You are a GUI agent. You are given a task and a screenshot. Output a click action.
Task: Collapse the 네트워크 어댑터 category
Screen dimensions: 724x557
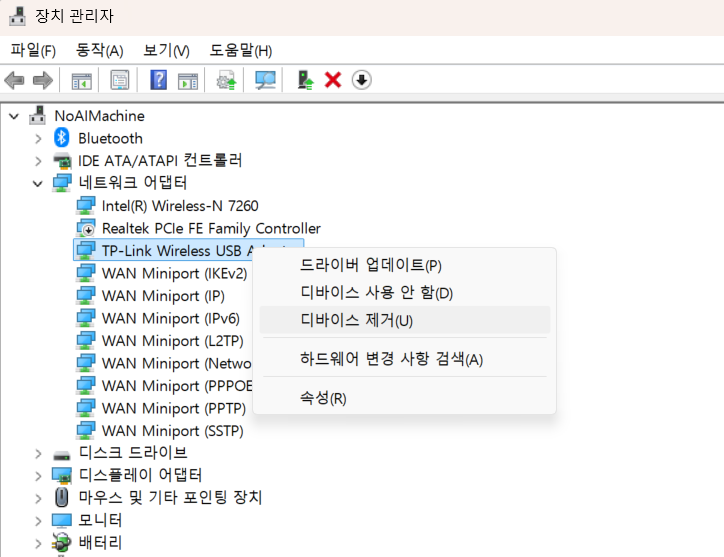pyautogui.click(x=38, y=183)
